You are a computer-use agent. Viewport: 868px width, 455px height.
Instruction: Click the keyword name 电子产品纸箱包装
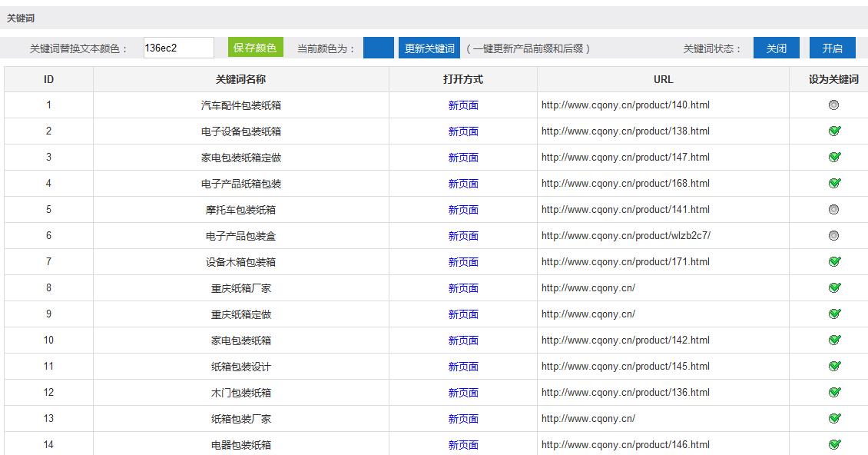click(x=240, y=184)
